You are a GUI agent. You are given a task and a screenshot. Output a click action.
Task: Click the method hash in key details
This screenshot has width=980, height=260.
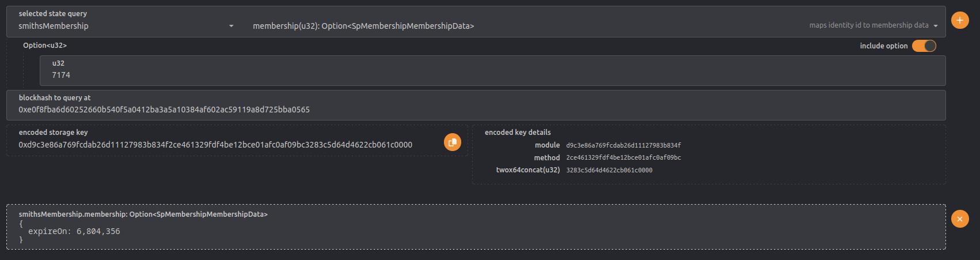click(624, 157)
